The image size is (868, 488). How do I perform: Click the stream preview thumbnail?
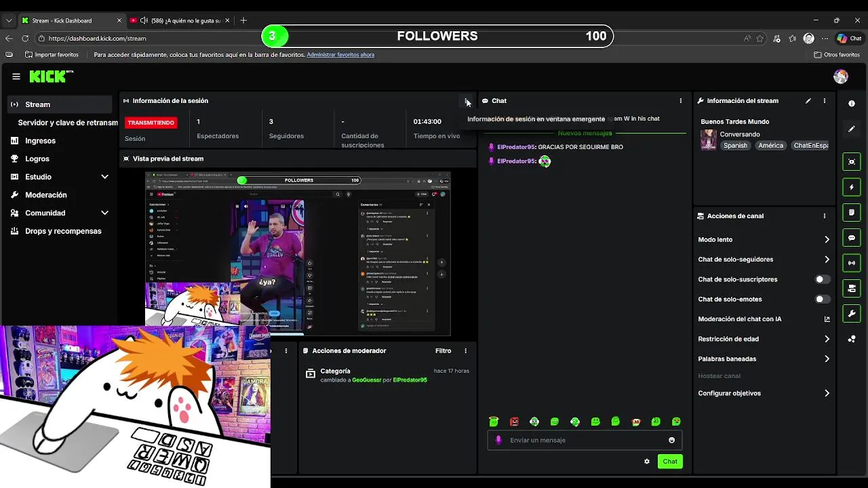[298, 253]
